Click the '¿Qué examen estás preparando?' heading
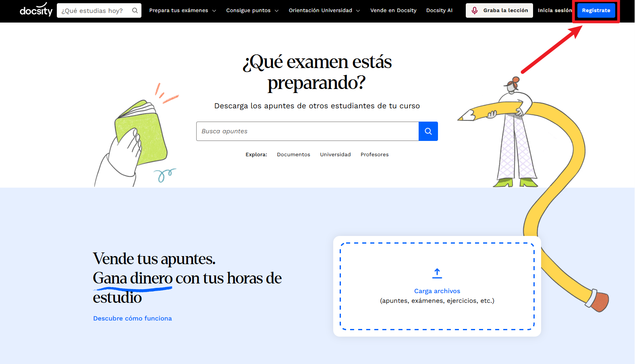 pos(317,72)
